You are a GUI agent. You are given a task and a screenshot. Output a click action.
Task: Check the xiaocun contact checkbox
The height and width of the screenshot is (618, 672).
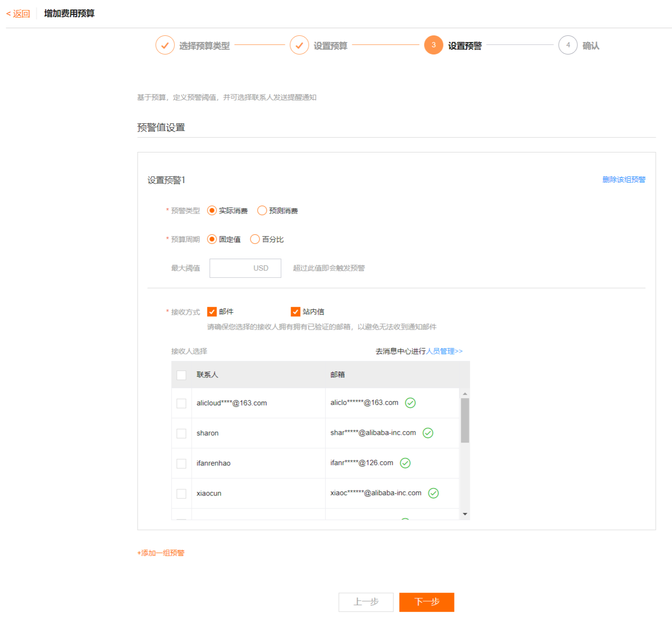[181, 494]
